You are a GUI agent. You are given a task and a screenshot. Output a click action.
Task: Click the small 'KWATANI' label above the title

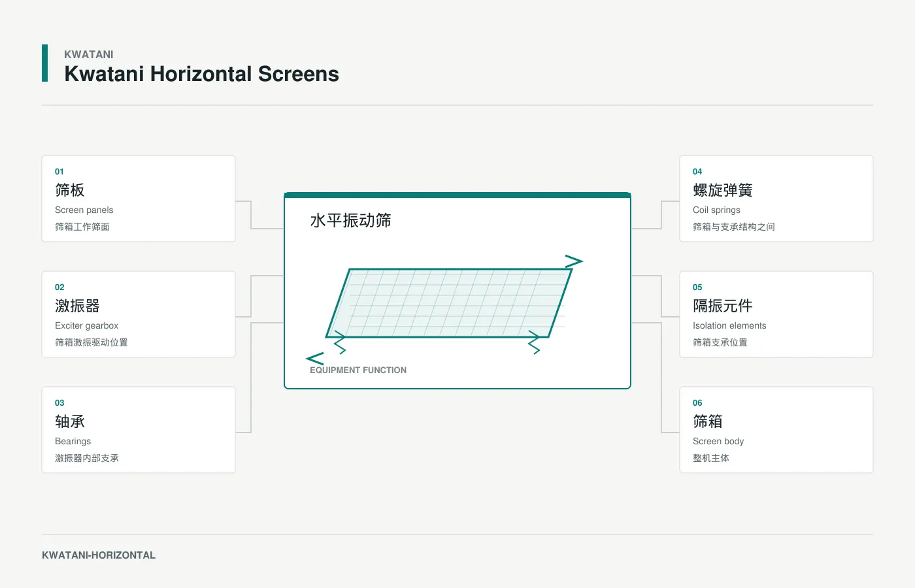(x=89, y=54)
